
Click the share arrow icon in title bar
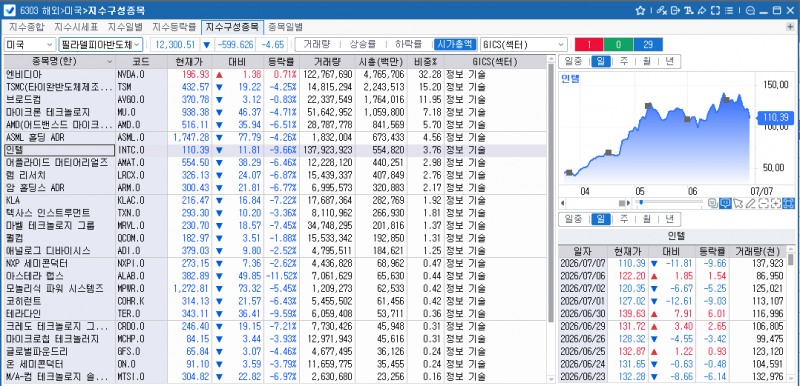pos(702,10)
